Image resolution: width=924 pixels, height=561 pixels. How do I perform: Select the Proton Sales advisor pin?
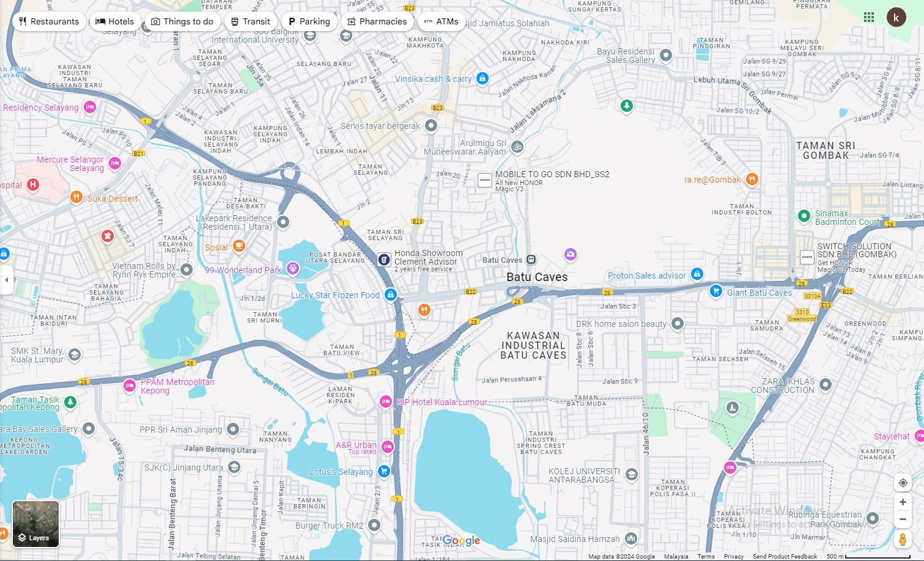(697, 274)
